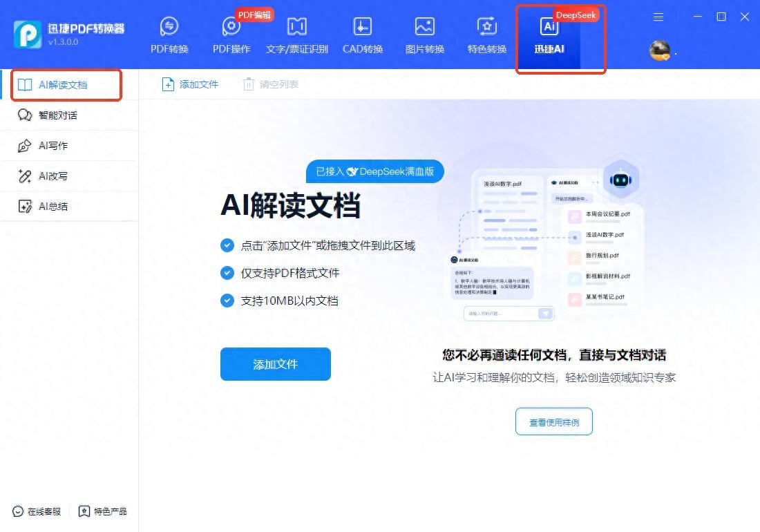This screenshot has width=760, height=532.
Task: Click the blue 添加文件 button
Action: 275,364
